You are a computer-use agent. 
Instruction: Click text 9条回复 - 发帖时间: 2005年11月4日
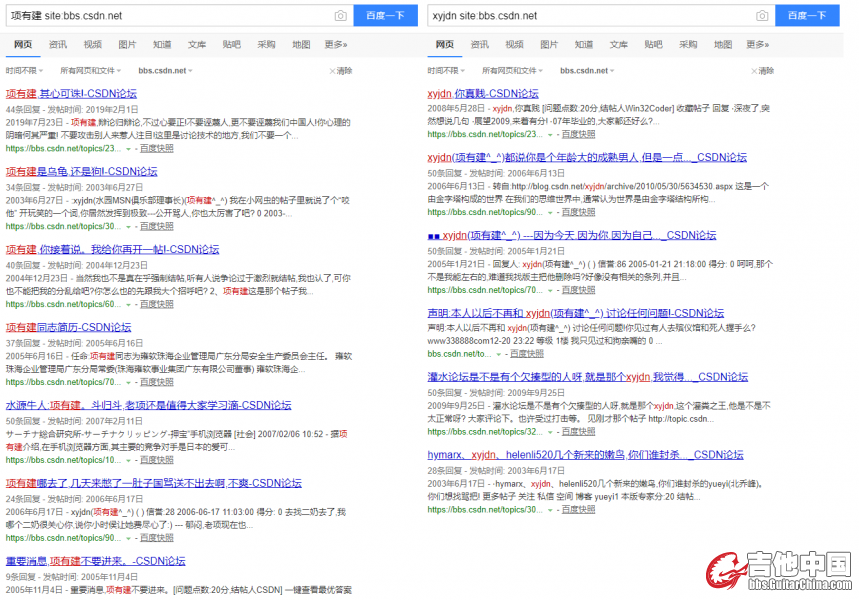tap(72, 576)
